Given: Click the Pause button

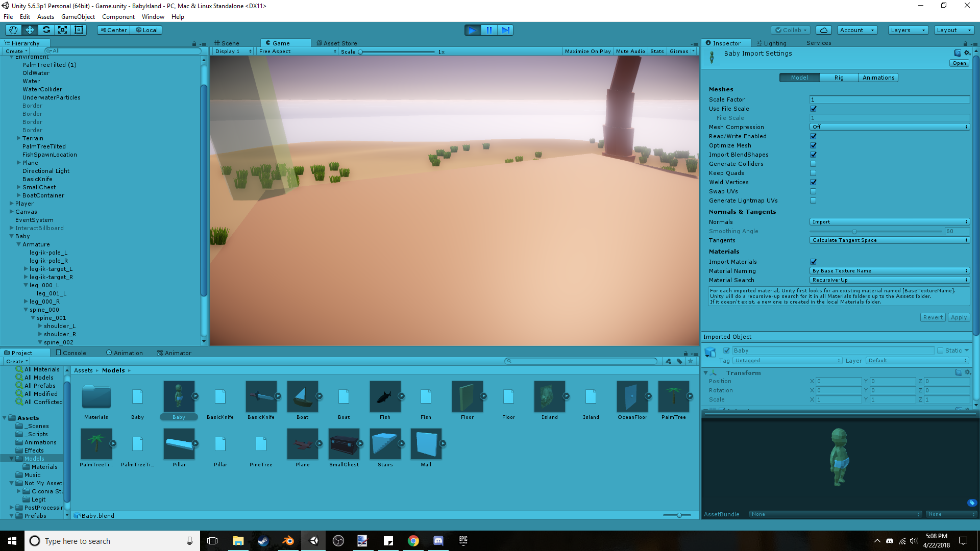Looking at the screenshot, I should tap(489, 30).
